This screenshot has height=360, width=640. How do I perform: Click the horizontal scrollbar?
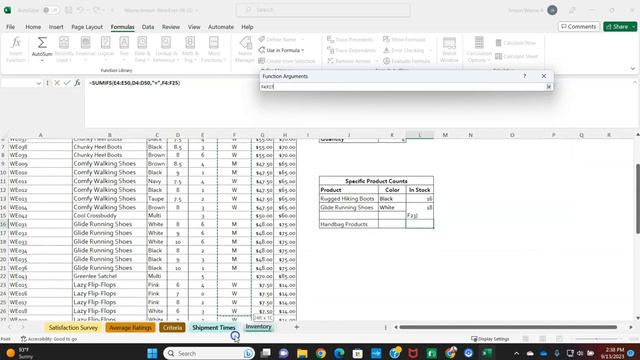[x=508, y=327]
